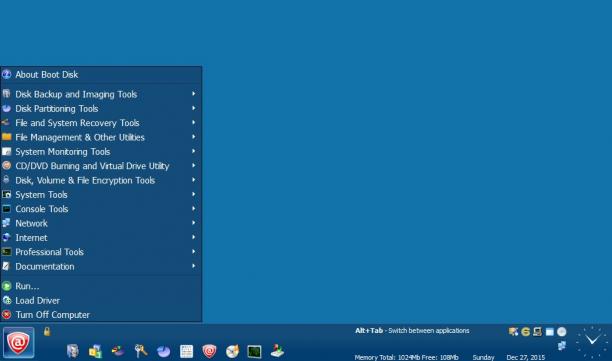This screenshot has height=361, width=612.
Task: Open the purple pie chart taskbar icon
Action: 164,351
